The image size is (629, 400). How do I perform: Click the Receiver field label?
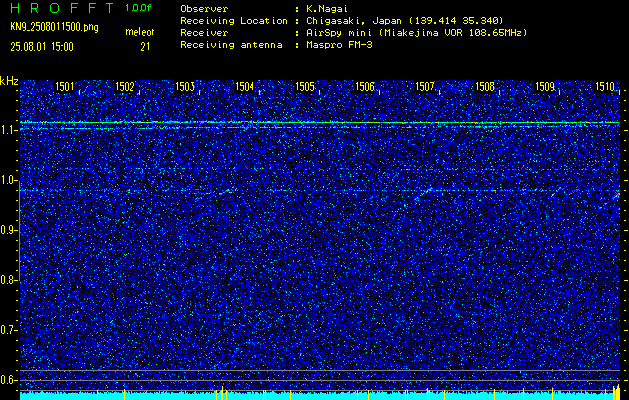pyautogui.click(x=204, y=33)
